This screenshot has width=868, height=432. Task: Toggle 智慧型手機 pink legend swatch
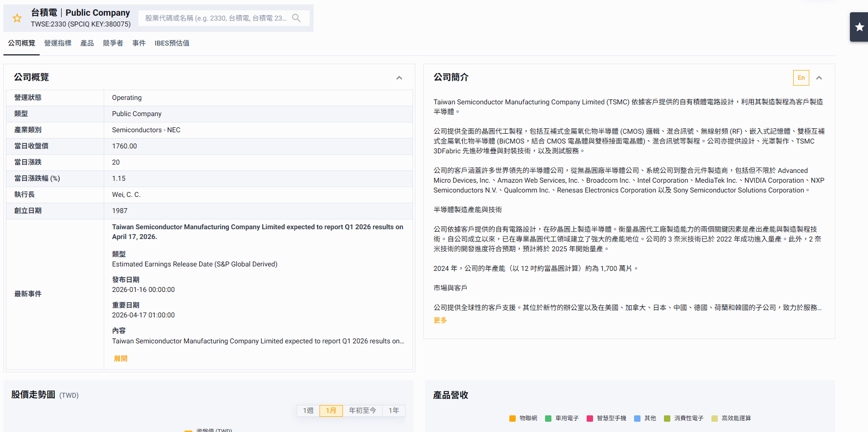click(x=590, y=418)
